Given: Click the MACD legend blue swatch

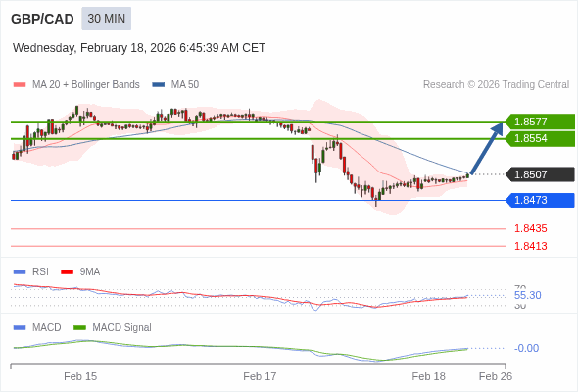Looking at the screenshot, I should click(x=20, y=328).
